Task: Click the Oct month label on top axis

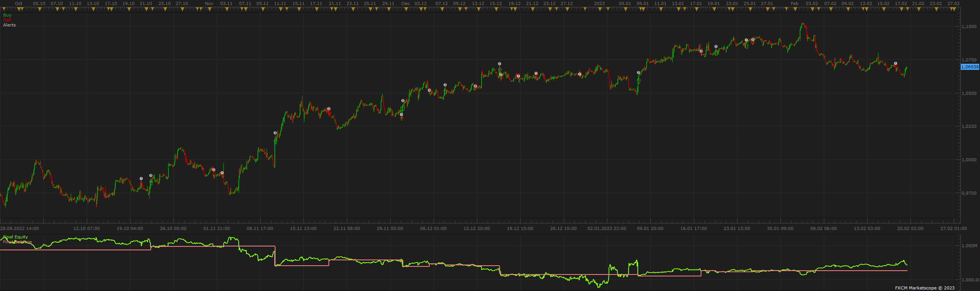Action: [18, 3]
